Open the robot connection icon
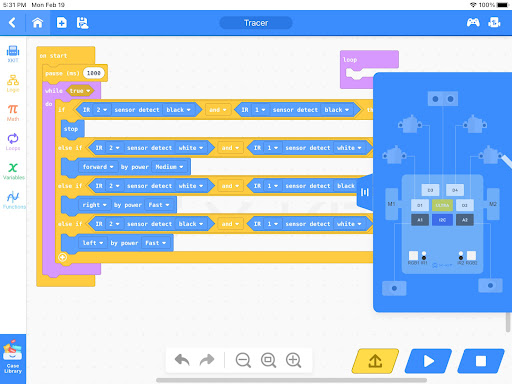512x384 pixels. point(494,23)
